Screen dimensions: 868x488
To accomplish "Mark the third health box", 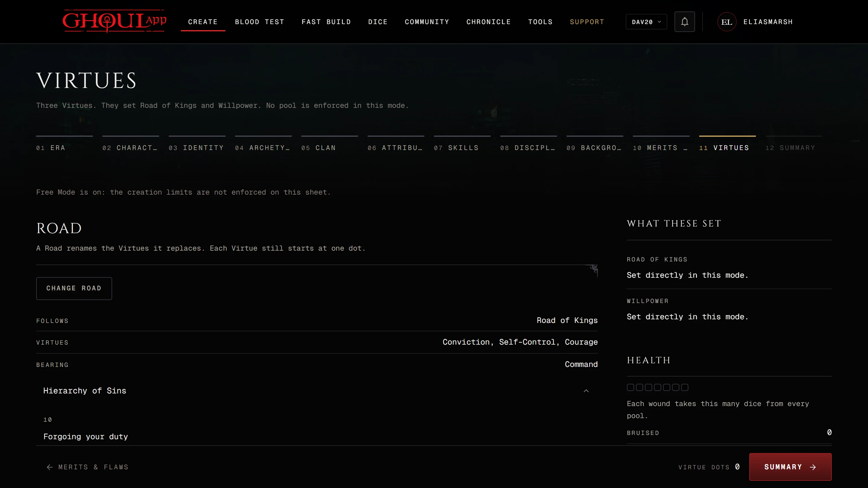I will tap(648, 387).
